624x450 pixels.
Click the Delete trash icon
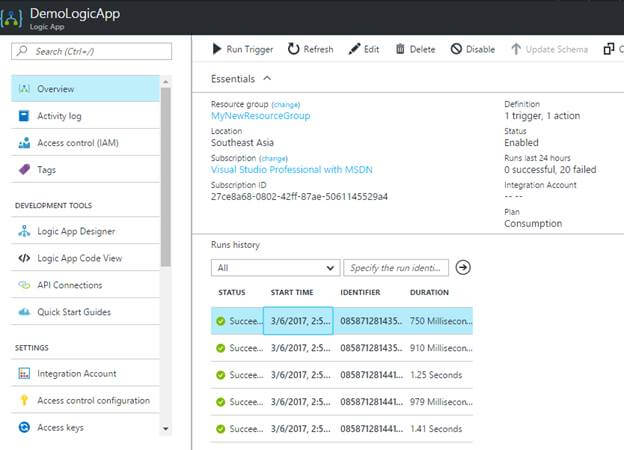(x=401, y=49)
